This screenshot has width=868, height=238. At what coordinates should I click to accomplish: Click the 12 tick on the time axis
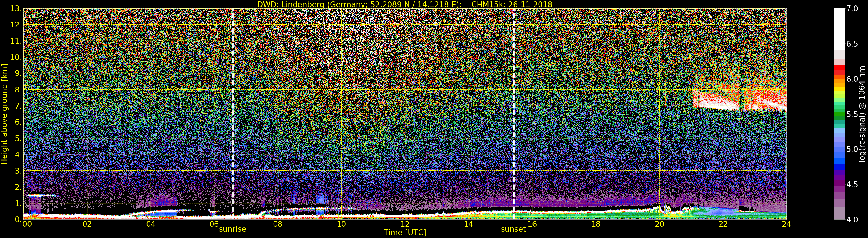(405, 224)
